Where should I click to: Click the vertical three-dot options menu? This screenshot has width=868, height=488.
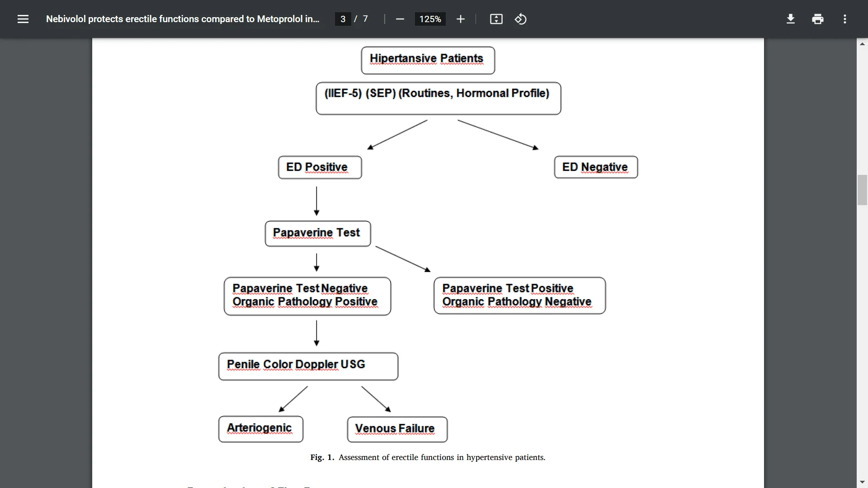(845, 19)
